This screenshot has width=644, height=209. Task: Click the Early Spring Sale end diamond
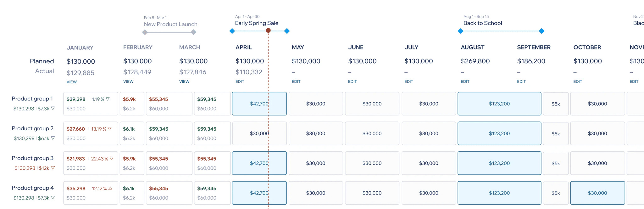pos(287,31)
